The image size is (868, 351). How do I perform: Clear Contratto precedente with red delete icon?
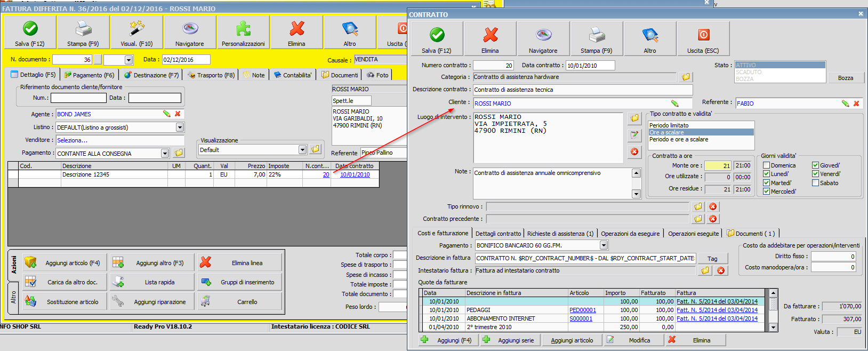[713, 219]
